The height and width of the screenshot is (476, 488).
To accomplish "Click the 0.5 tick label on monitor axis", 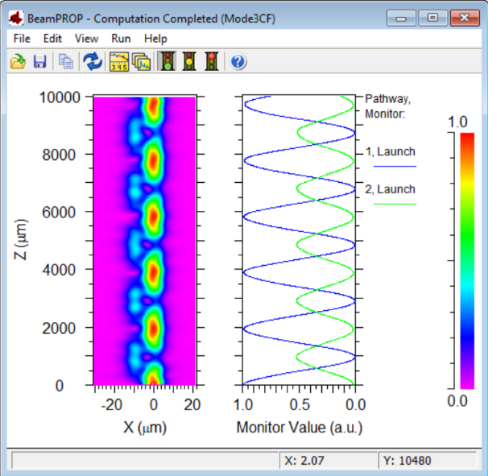I will click(x=300, y=405).
